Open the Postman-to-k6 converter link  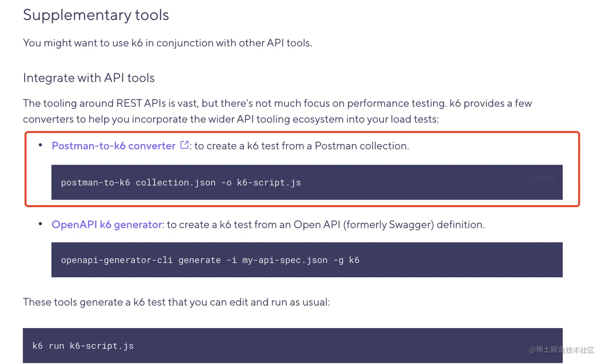[113, 146]
